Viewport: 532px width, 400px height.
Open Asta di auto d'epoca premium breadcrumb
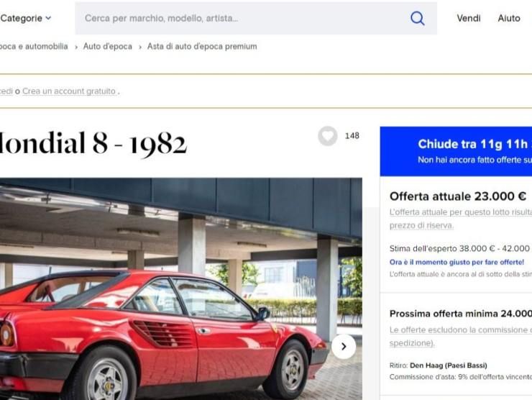pyautogui.click(x=202, y=47)
